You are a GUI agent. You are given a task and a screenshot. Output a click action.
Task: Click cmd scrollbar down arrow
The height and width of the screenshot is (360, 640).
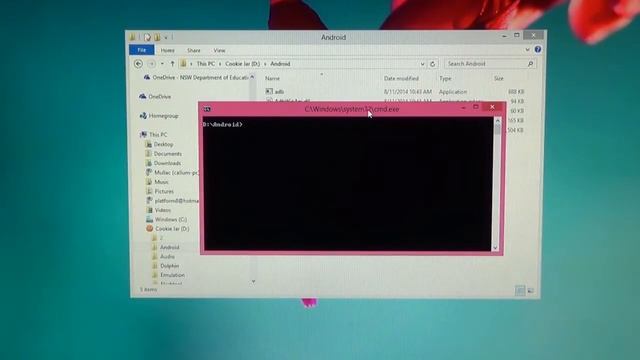tap(496, 247)
